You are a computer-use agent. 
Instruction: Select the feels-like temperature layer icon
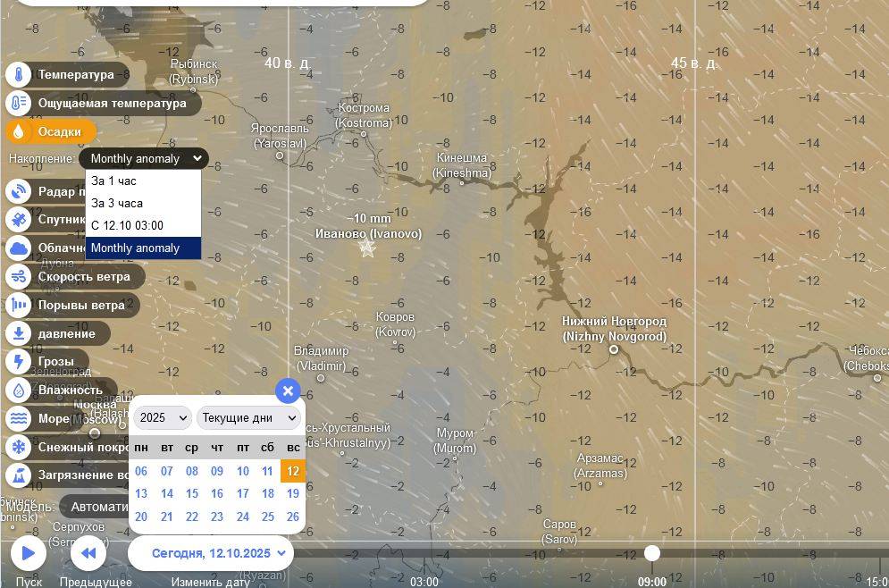(18, 104)
